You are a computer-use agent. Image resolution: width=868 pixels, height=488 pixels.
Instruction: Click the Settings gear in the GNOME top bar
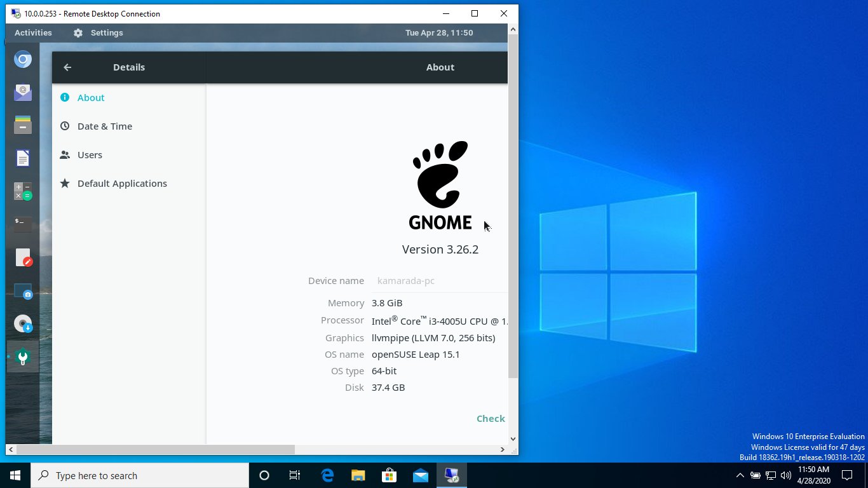click(77, 32)
